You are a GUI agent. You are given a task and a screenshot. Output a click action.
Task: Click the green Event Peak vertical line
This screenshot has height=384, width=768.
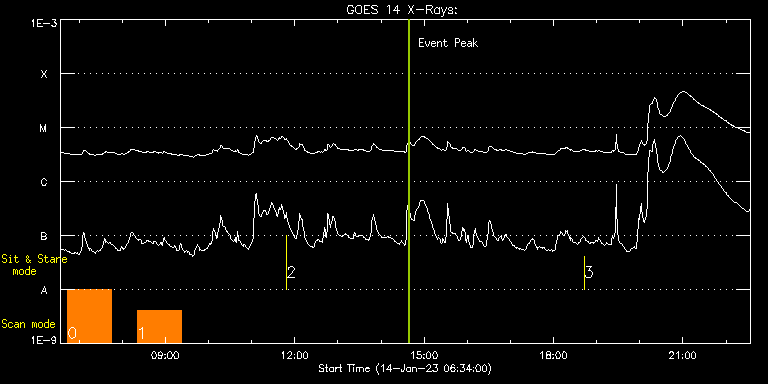(x=408, y=181)
